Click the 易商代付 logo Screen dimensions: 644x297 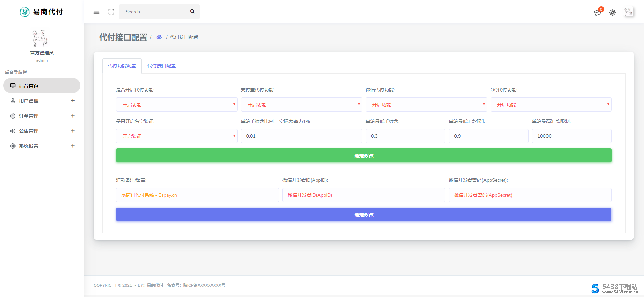[x=42, y=12]
